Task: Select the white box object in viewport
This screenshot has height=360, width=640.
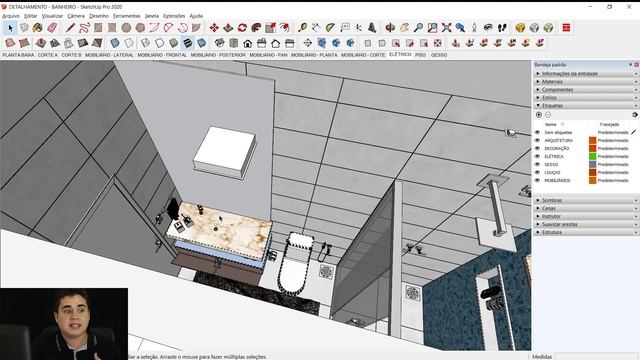Action: (x=224, y=153)
